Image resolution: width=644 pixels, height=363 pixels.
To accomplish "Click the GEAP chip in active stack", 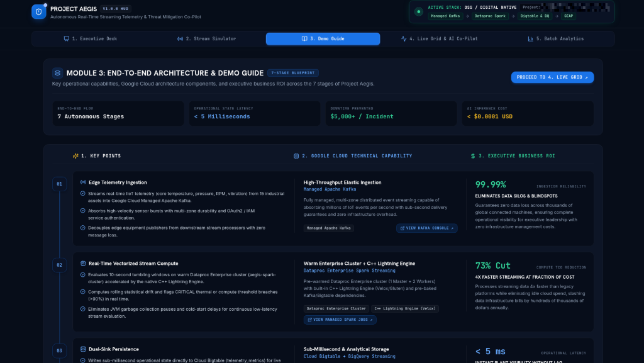I will [x=569, y=16].
